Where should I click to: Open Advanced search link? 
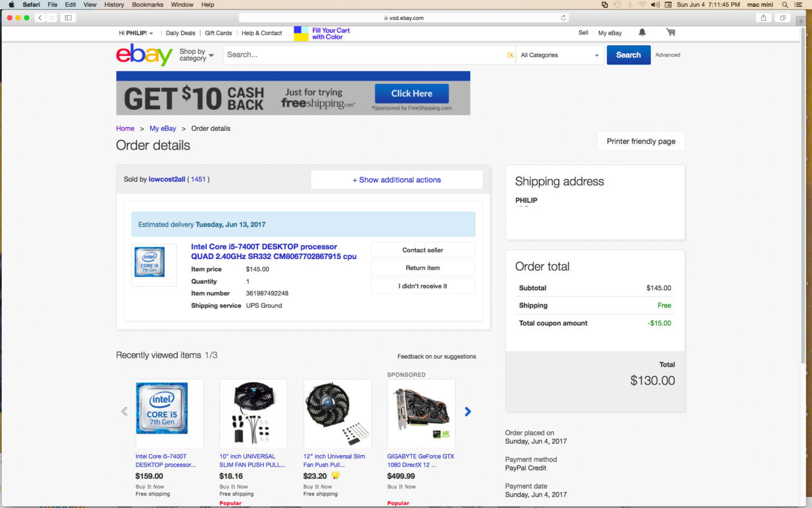point(667,55)
